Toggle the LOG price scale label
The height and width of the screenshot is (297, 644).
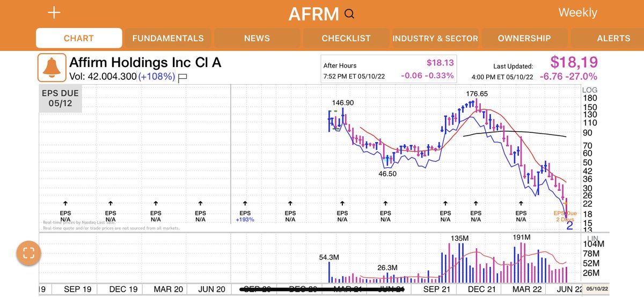589,90
